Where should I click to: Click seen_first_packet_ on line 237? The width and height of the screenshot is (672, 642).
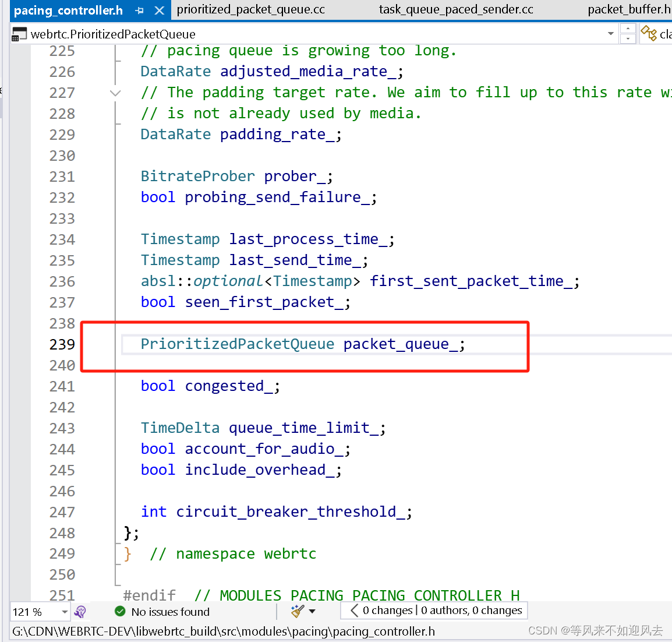pyautogui.click(x=264, y=302)
